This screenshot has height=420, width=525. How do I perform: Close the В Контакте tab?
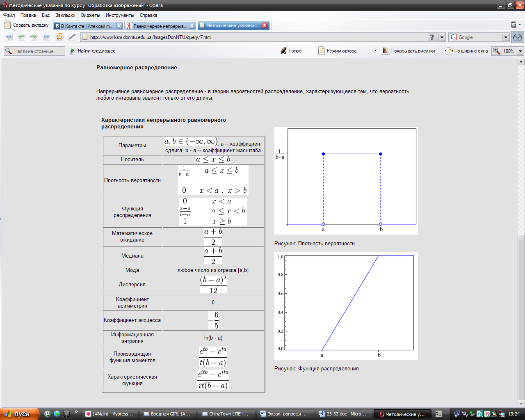(119, 26)
